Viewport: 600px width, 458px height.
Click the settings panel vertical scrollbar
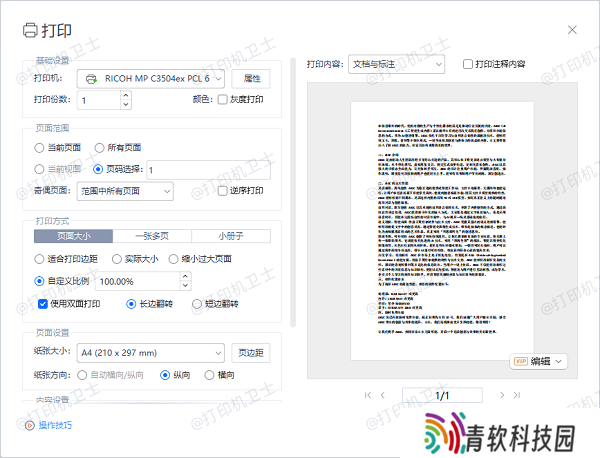293,192
